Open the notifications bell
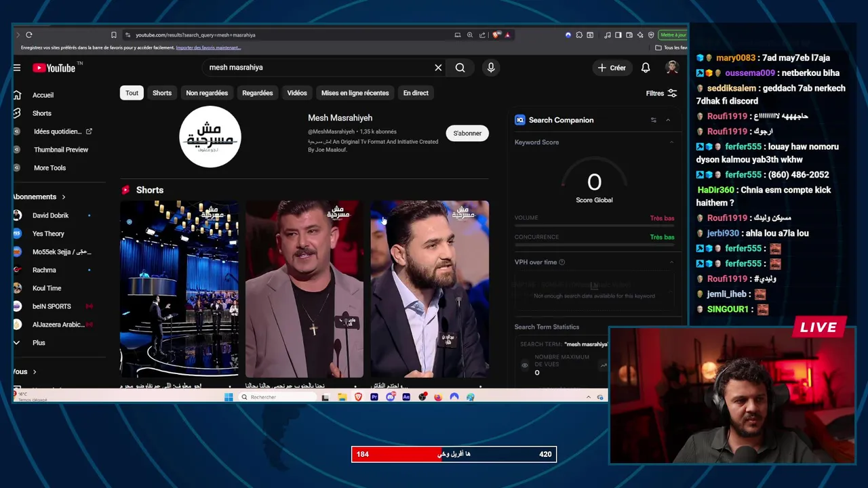The image size is (868, 488). pos(646,68)
